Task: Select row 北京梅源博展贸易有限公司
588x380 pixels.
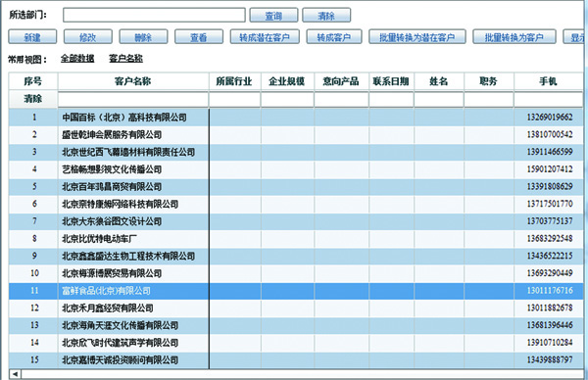Action: click(296, 273)
